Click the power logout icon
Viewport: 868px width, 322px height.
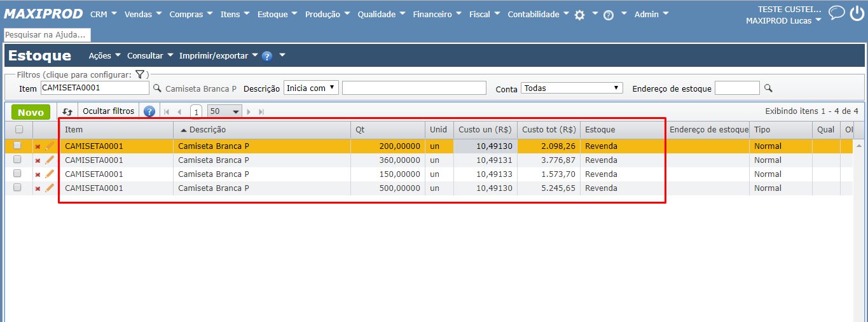856,13
